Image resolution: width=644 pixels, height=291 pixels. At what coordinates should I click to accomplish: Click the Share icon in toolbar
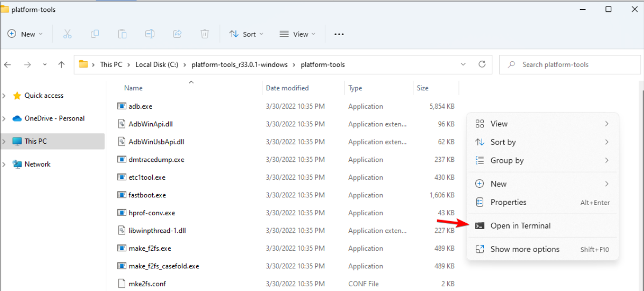177,34
